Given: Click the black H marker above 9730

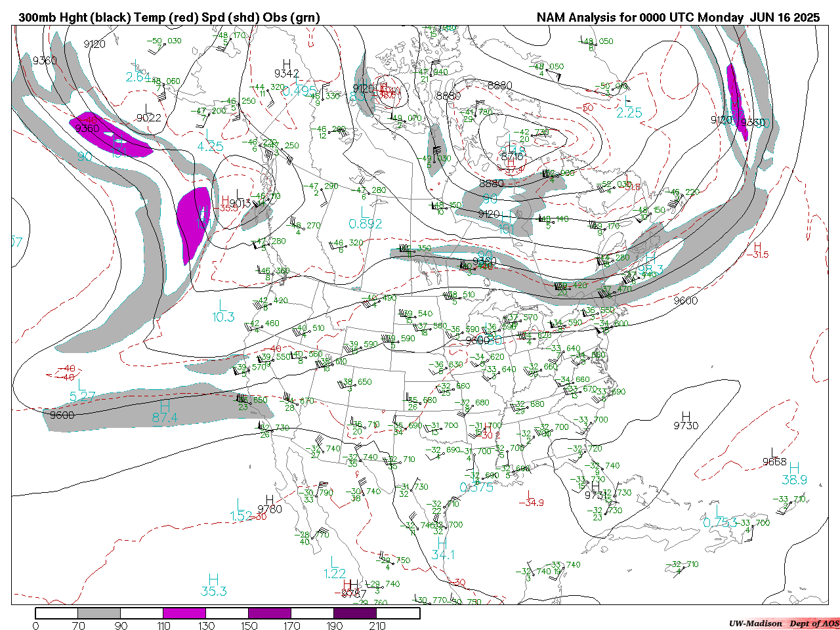Looking at the screenshot, I should 686,416.
